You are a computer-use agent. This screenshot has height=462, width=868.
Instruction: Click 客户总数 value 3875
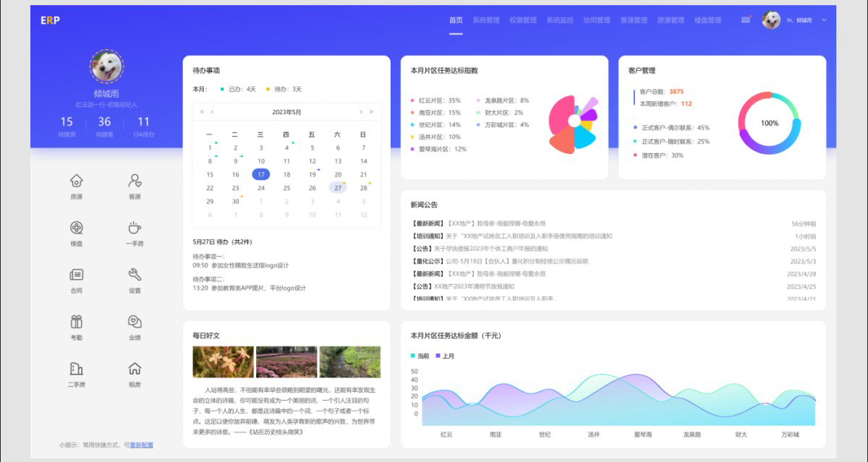676,92
